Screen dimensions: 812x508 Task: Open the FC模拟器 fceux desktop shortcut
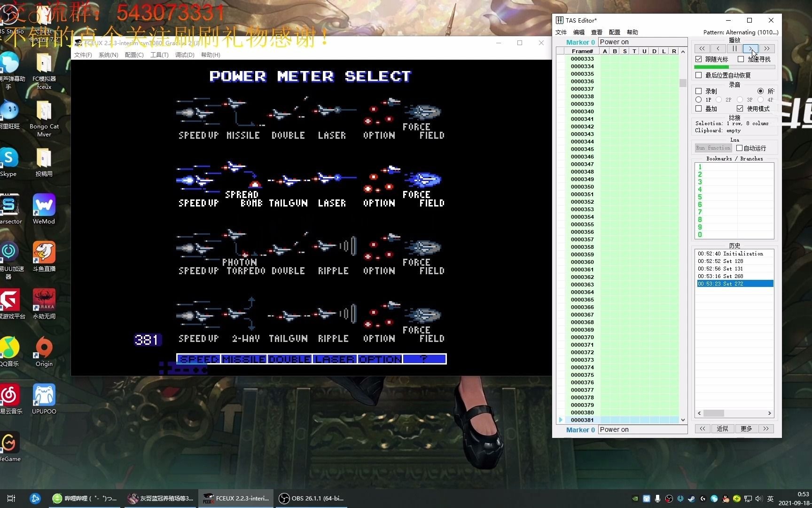pyautogui.click(x=44, y=71)
